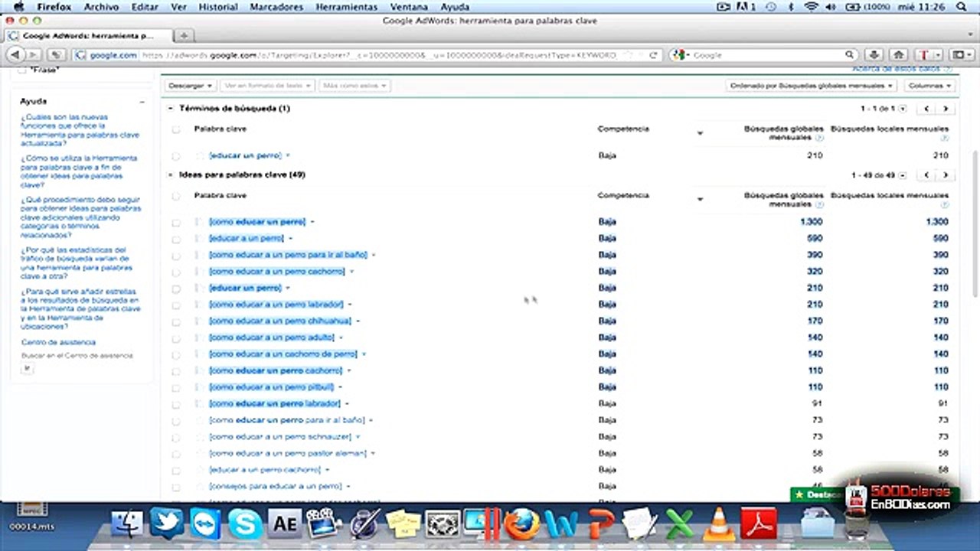Select checkbox for 'como educar a un perro cachorro'
Viewport: 980px width, 551px height.
pos(176,272)
